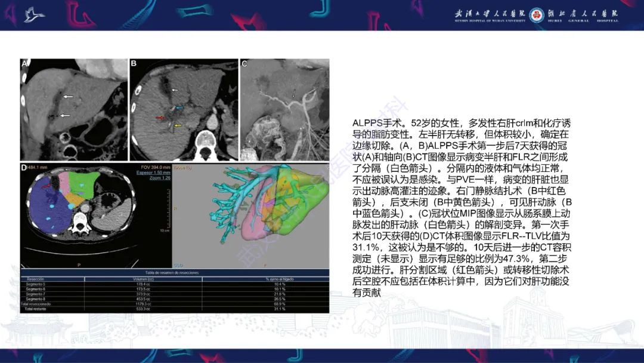
Task: Click the "1179.3 cc" volume cell
Action: (x=143, y=304)
